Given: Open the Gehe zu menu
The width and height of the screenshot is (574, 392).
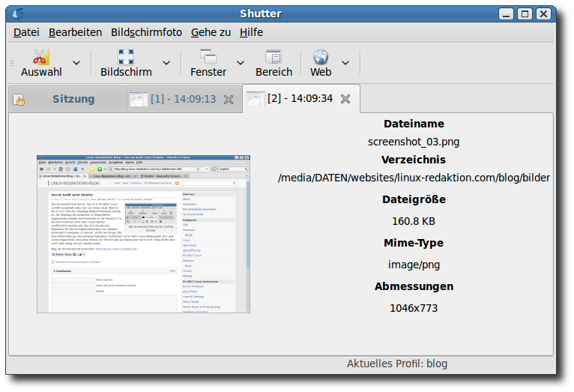Looking at the screenshot, I should [211, 32].
